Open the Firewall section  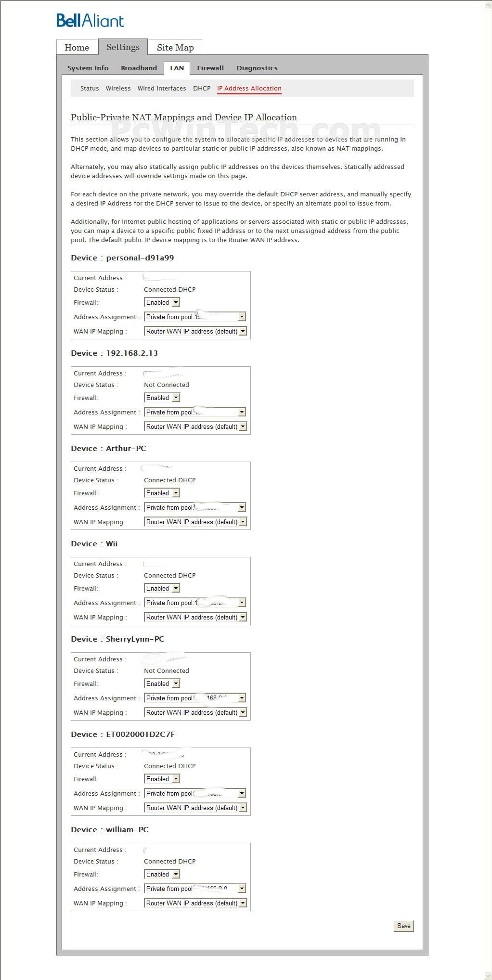[210, 68]
